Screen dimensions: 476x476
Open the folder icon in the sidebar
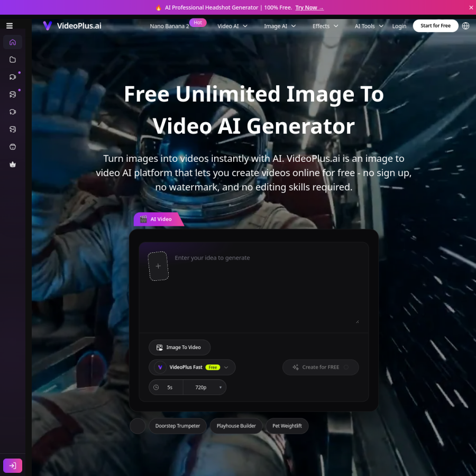pos(13,59)
